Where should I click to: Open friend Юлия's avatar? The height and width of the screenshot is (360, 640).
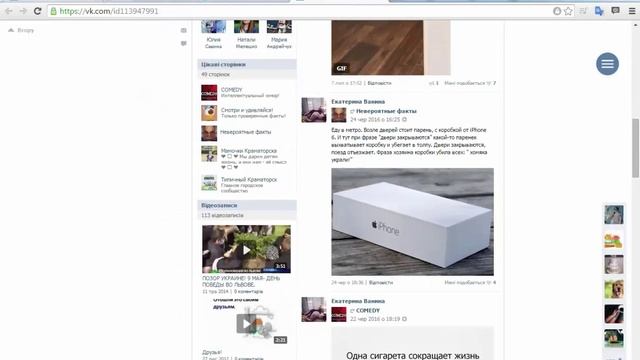213,26
